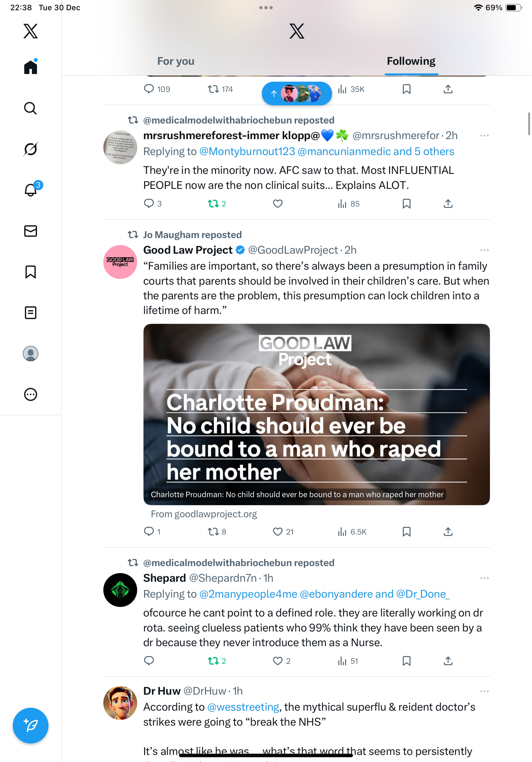Tap the new posts pill with avatars
The width and height of the screenshot is (532, 762).
point(297,93)
